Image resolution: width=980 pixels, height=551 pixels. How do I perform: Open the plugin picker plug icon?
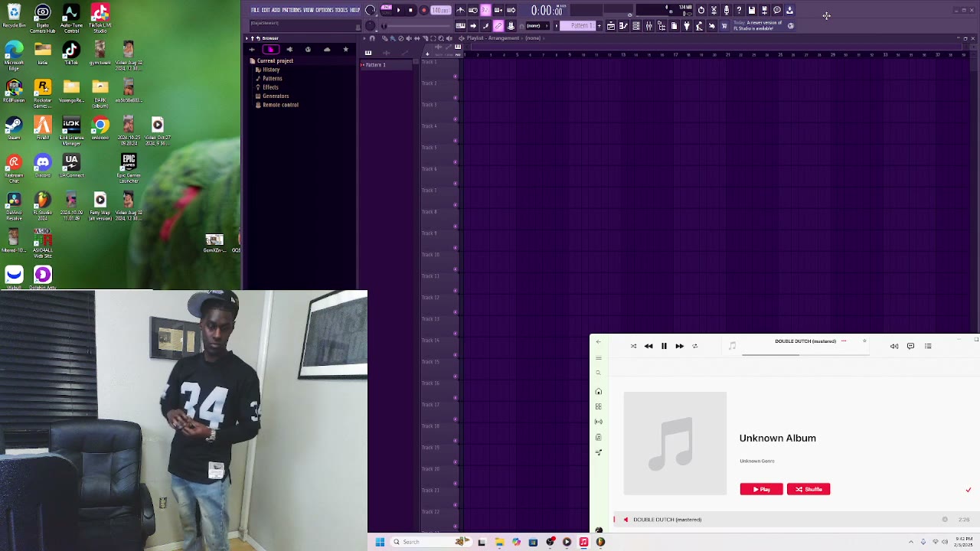coord(687,26)
